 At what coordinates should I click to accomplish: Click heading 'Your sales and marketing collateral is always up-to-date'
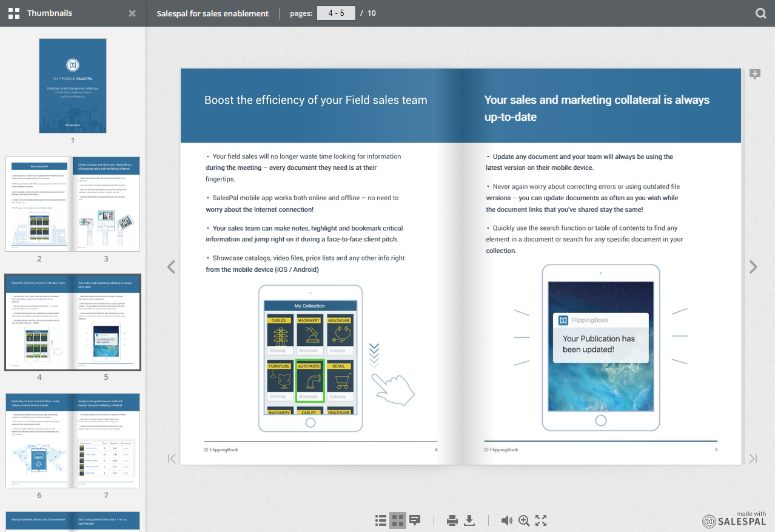pos(597,108)
